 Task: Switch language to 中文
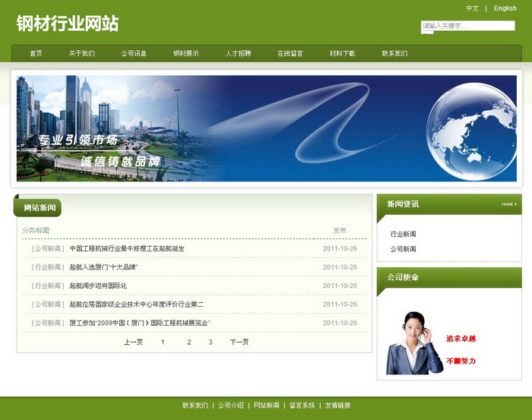click(473, 8)
